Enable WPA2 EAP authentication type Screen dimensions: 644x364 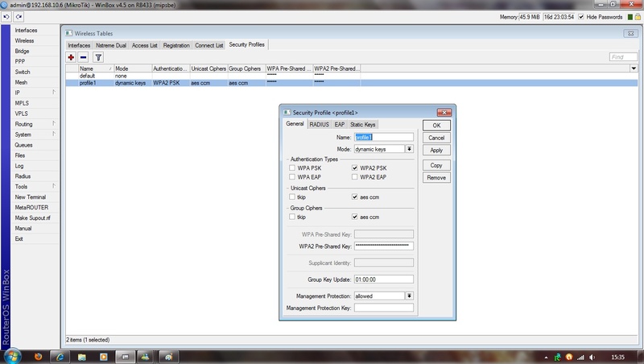354,176
